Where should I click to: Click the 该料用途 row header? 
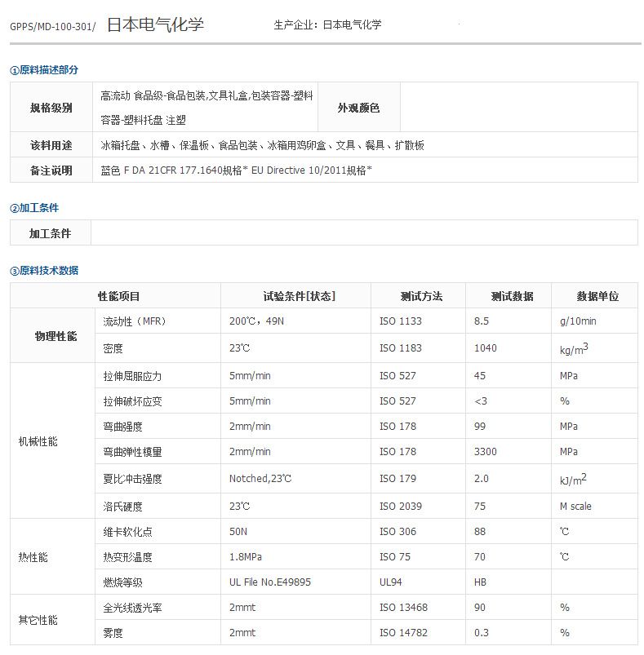pyautogui.click(x=51, y=145)
